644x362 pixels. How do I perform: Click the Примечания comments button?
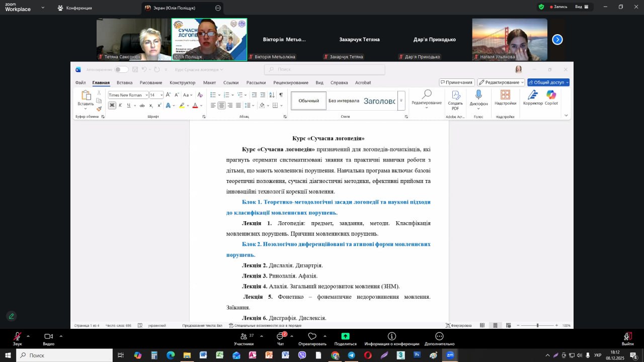pos(456,82)
